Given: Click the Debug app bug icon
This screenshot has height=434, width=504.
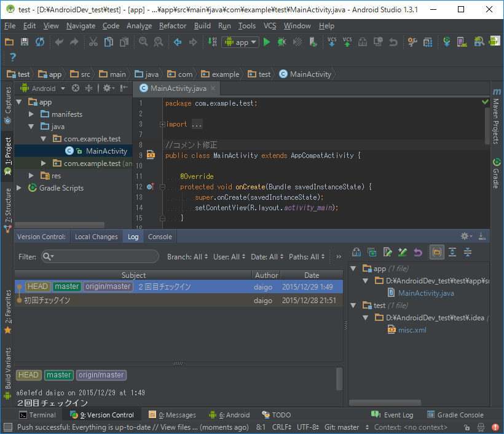Looking at the screenshot, I should point(282,42).
